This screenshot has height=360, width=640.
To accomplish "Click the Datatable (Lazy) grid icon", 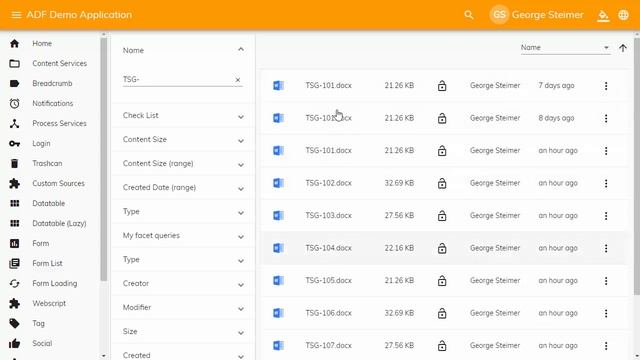I will 14,223.
